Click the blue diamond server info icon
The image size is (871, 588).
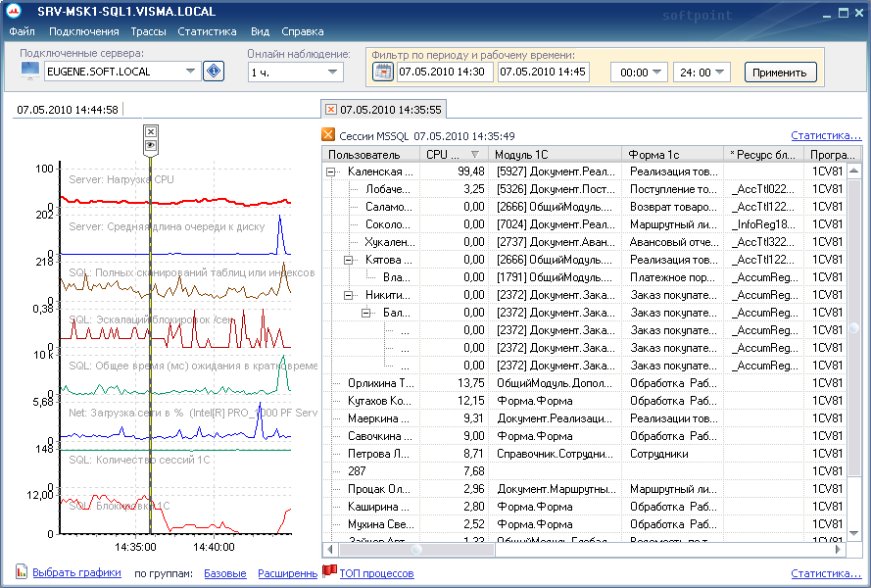coord(214,72)
